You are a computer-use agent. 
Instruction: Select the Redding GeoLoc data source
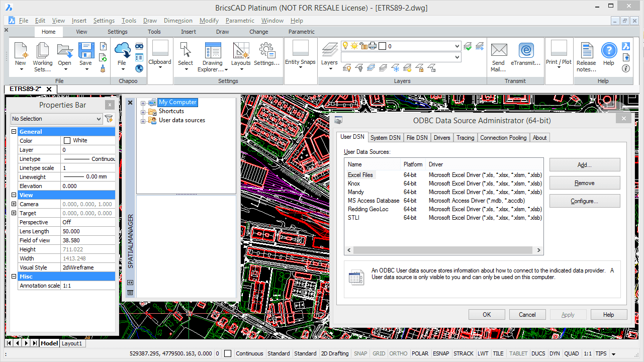[x=368, y=209]
